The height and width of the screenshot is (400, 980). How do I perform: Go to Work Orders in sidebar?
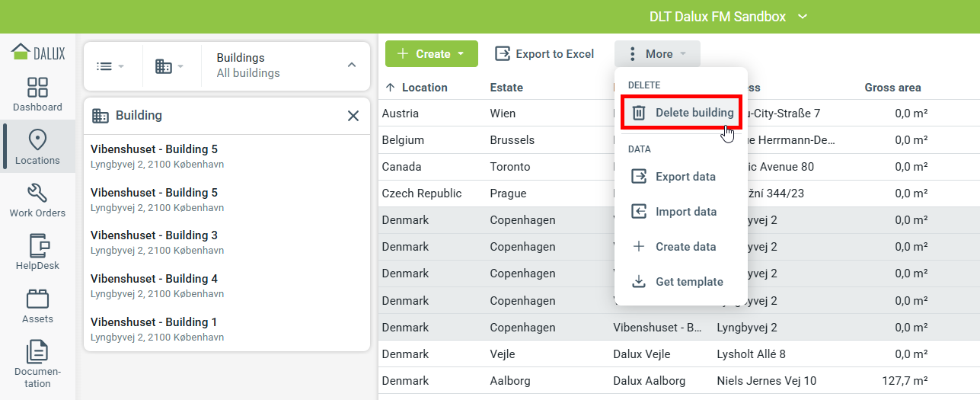coord(37,200)
